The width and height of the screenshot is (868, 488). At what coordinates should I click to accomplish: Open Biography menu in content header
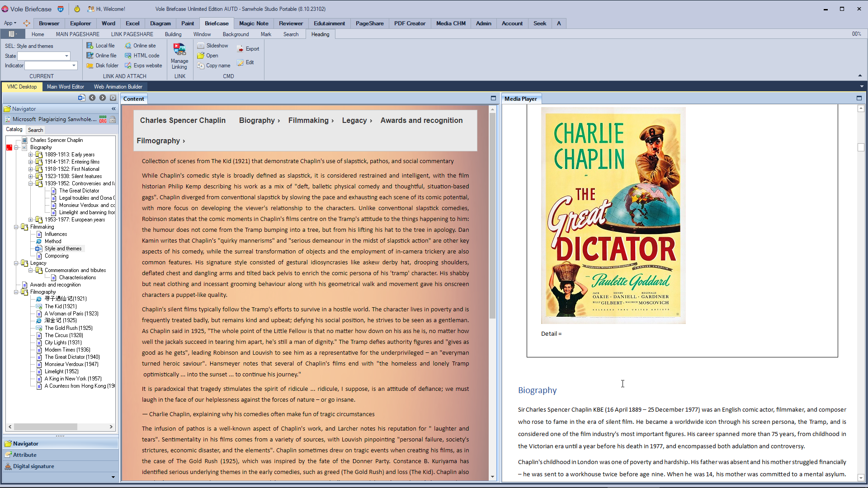(x=259, y=120)
